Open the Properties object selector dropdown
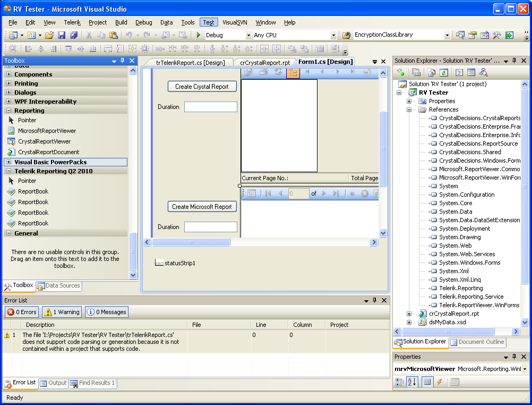The height and width of the screenshot is (405, 532). tap(525, 369)
